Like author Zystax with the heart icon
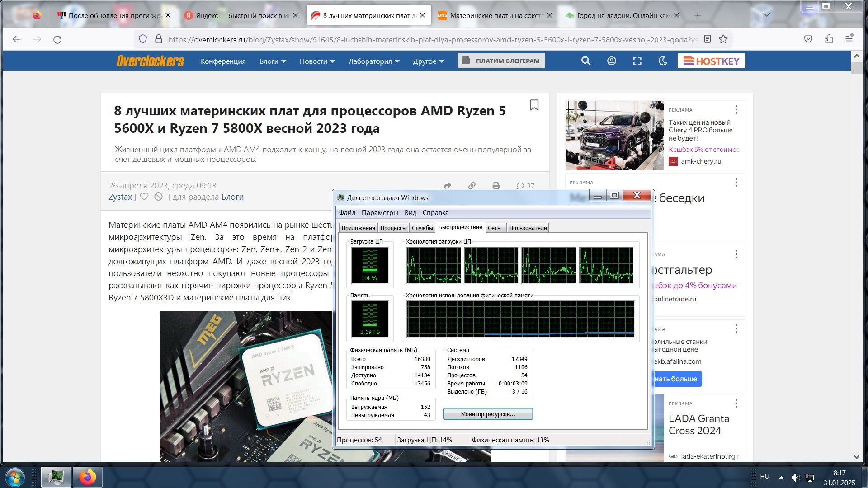The width and height of the screenshot is (868, 488). pyautogui.click(x=144, y=197)
